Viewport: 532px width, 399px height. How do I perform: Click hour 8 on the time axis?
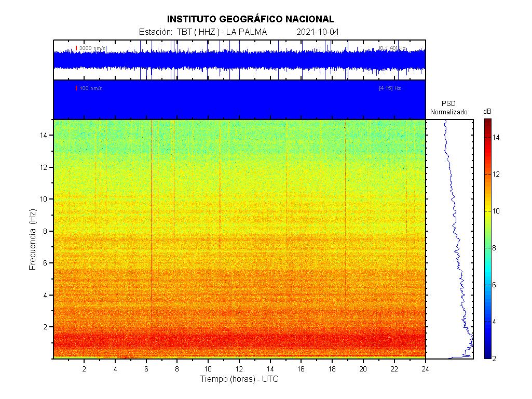click(x=177, y=369)
